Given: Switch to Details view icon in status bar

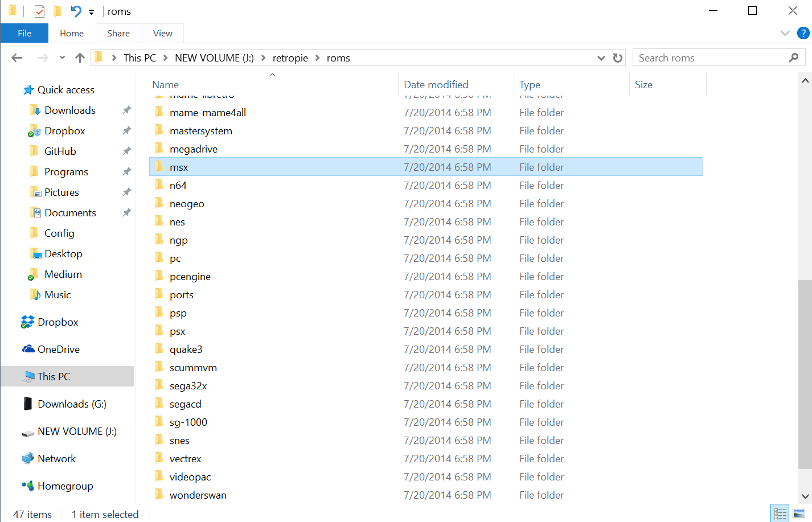Looking at the screenshot, I should click(780, 513).
